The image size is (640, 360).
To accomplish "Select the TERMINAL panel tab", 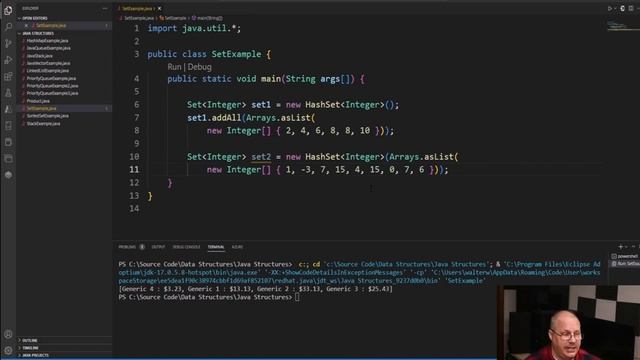I will tap(216, 247).
